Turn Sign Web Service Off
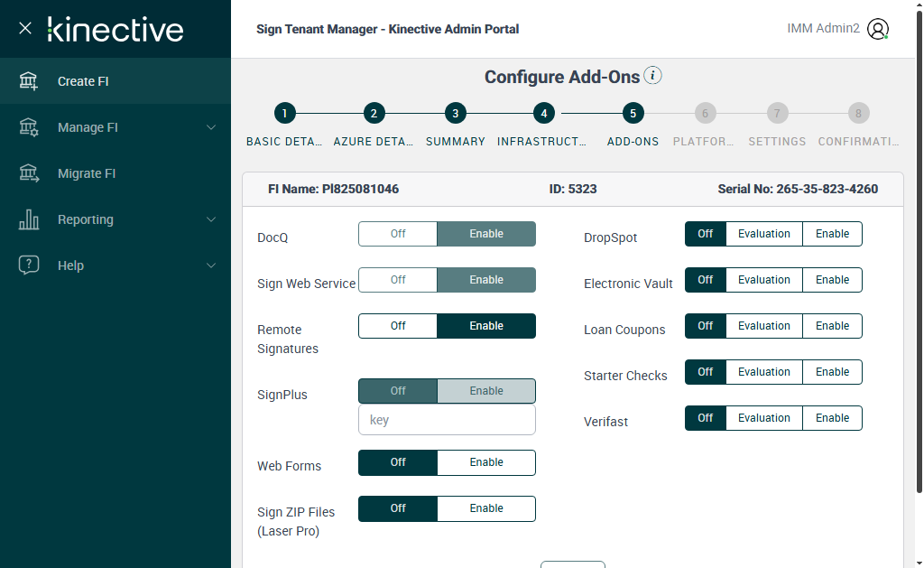This screenshot has height=568, width=924. 398,280
